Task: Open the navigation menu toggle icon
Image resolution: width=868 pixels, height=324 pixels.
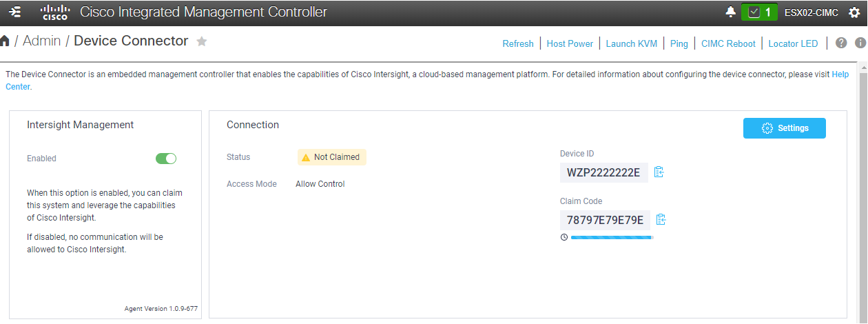Action: [x=16, y=12]
